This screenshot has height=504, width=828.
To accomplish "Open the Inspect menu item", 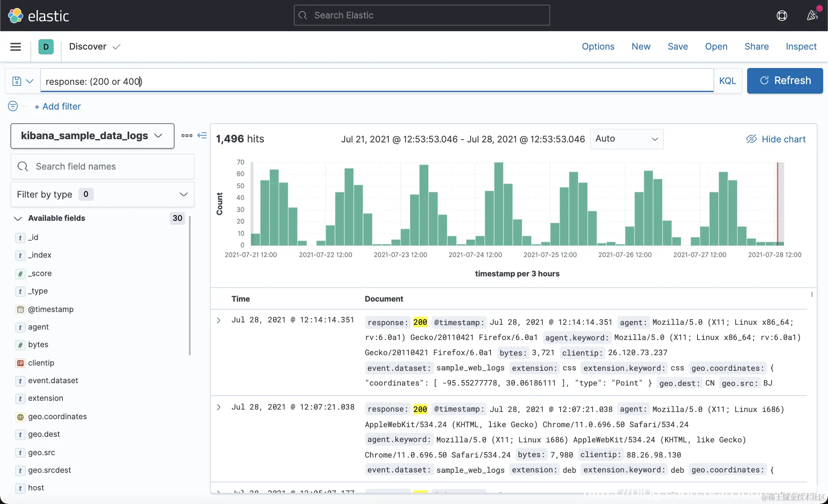I will (801, 46).
